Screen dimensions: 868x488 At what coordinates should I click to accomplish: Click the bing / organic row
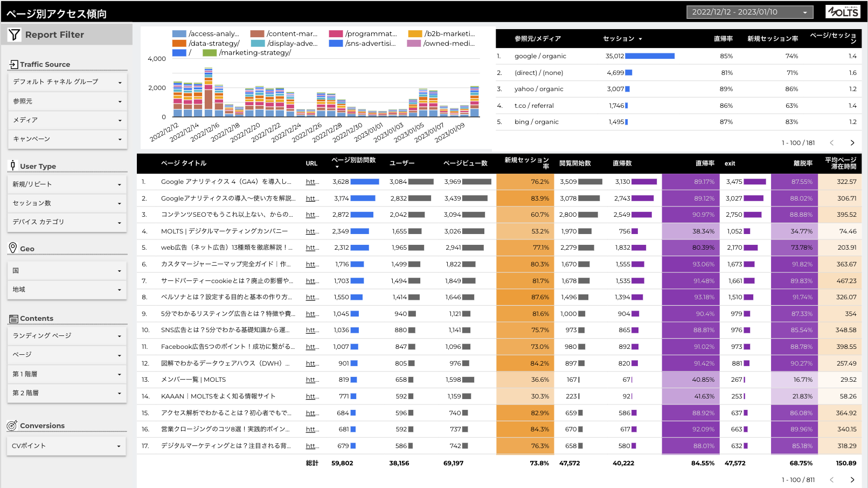[x=678, y=122]
